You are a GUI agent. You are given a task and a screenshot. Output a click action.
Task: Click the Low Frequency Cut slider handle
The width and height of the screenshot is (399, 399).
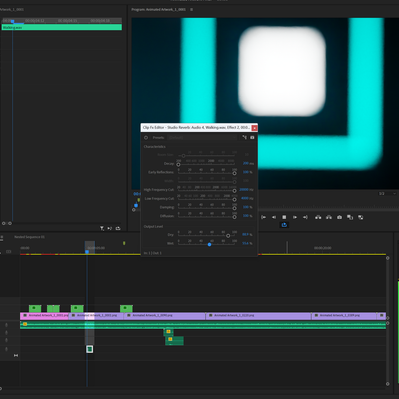234,199
